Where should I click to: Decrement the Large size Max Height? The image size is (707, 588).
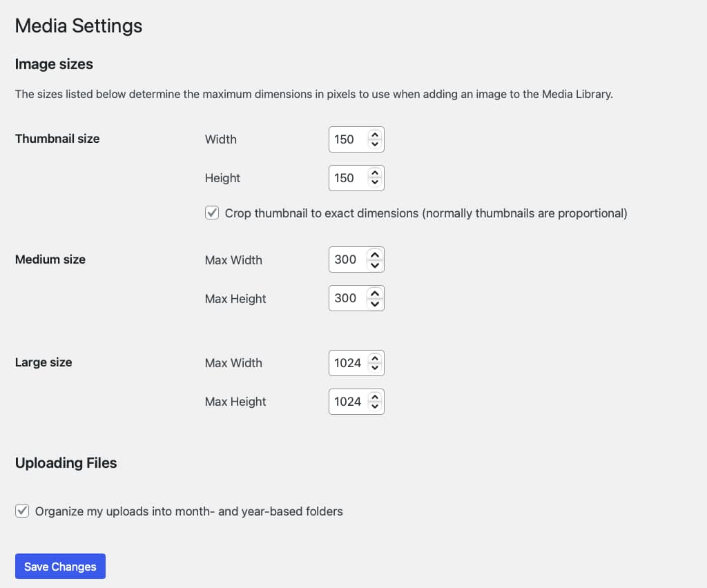coord(374,406)
